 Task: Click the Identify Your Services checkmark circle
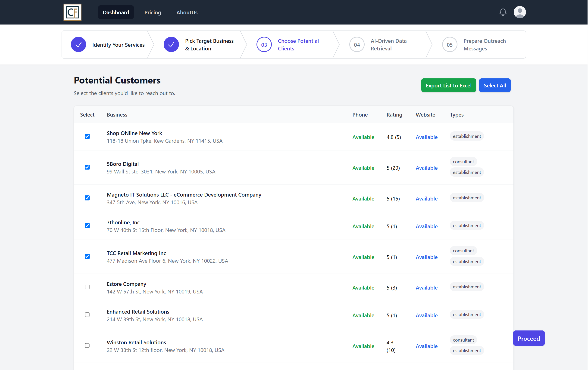[x=78, y=45]
